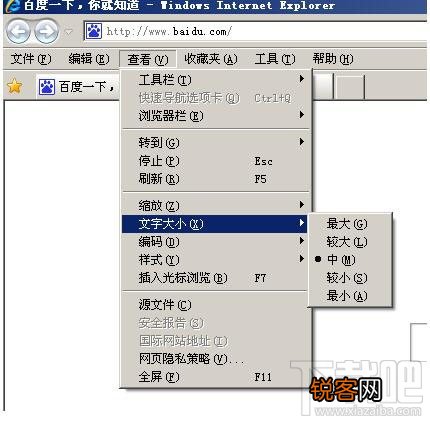The height and width of the screenshot is (421, 430).
Task: Click the Internet Explorer logo in title bar
Action: (12, 6)
